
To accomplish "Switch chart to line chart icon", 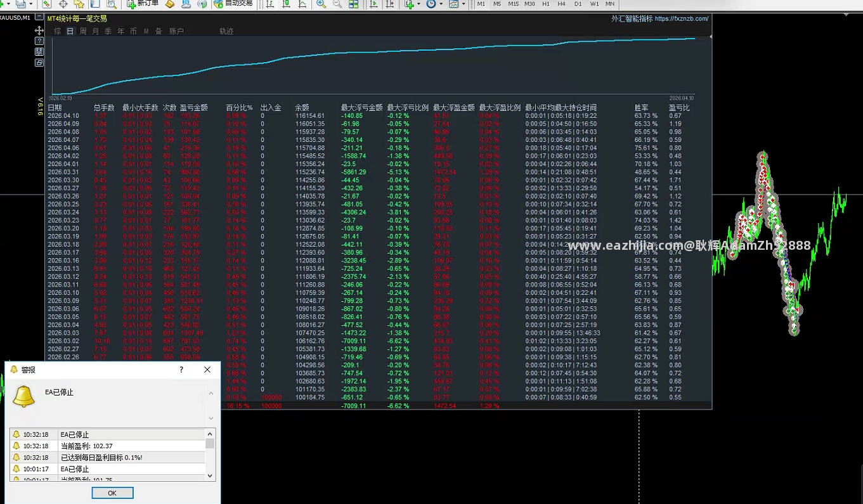I will [302, 4].
